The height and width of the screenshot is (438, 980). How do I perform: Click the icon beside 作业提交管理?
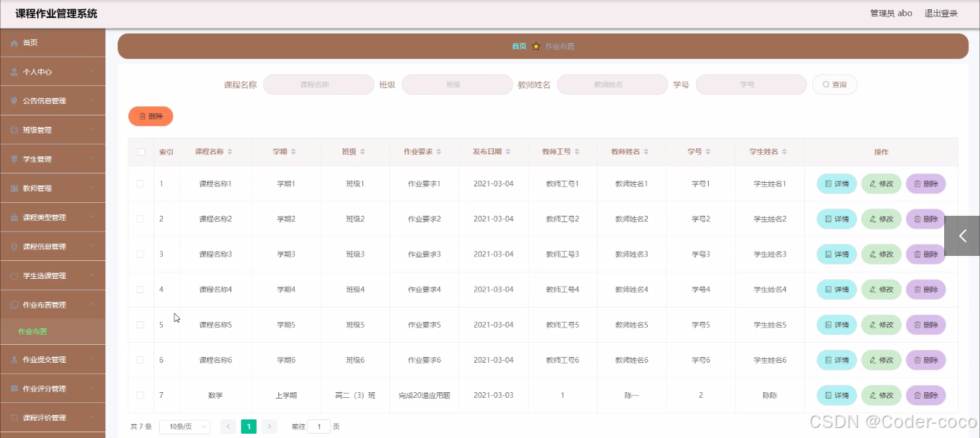coord(14,360)
